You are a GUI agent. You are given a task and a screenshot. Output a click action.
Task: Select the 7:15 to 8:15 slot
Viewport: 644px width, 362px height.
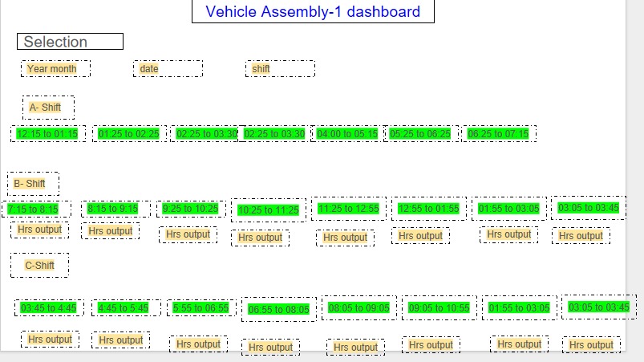click(x=34, y=209)
